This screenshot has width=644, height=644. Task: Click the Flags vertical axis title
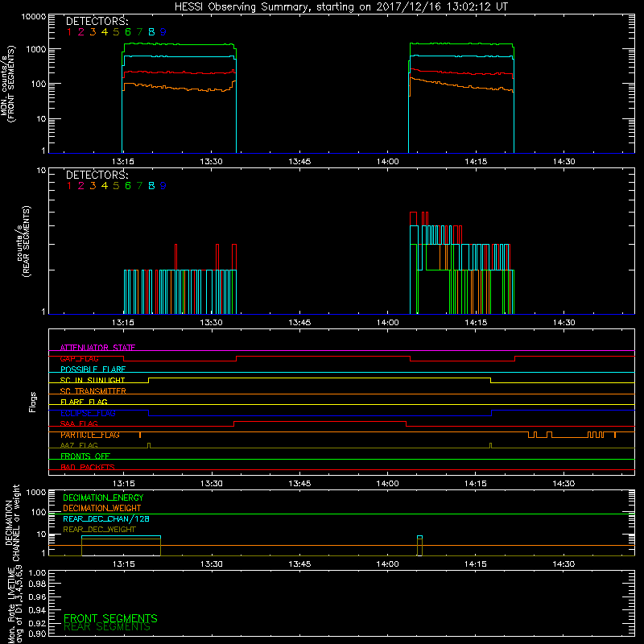click(33, 402)
